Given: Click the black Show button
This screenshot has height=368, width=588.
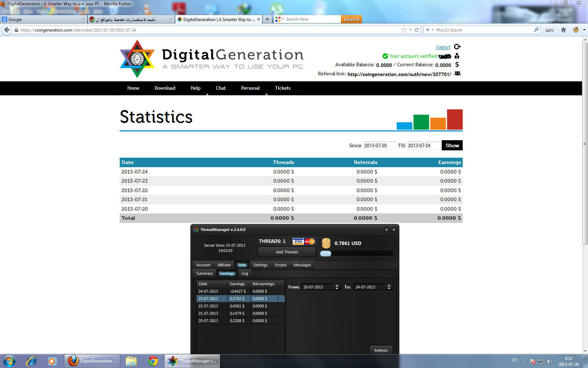Looking at the screenshot, I should tap(452, 145).
